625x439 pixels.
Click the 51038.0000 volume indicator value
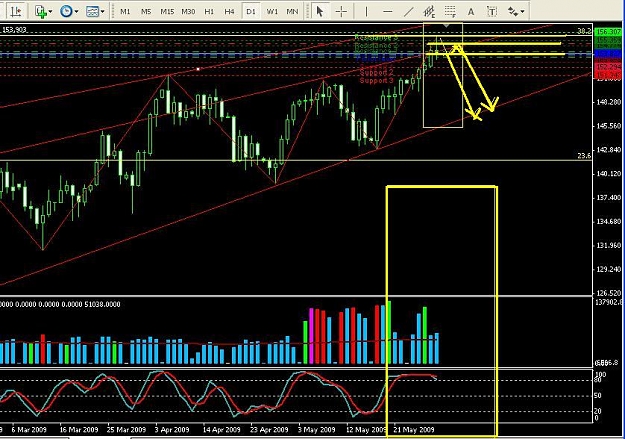(x=102, y=304)
